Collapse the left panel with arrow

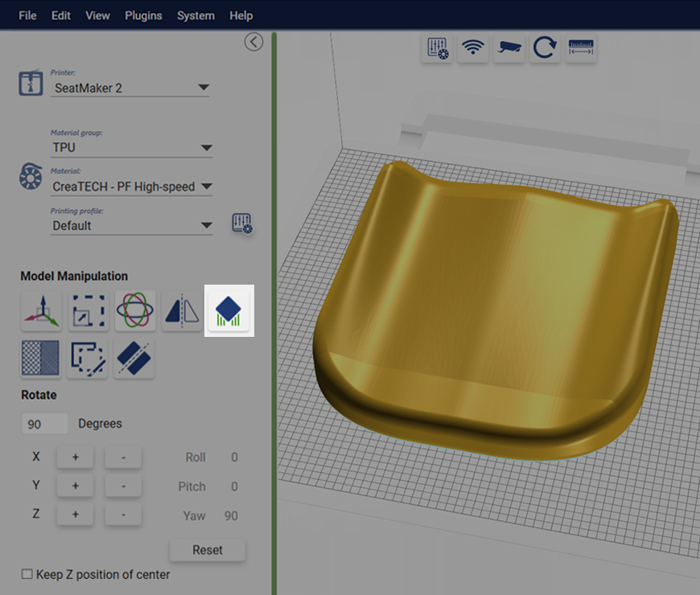click(253, 42)
